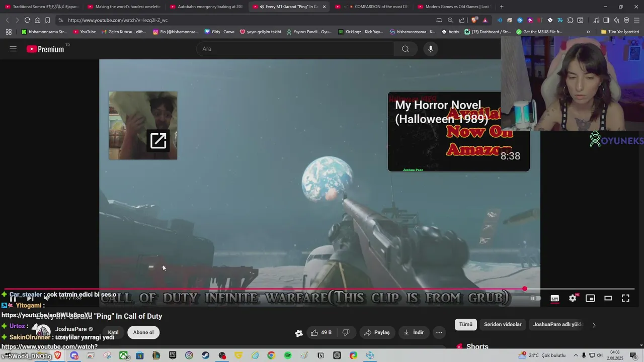Viewport: 644px width, 362px height.
Task: Open the 'Giriş - Canva' bookmark
Action: pos(219,32)
